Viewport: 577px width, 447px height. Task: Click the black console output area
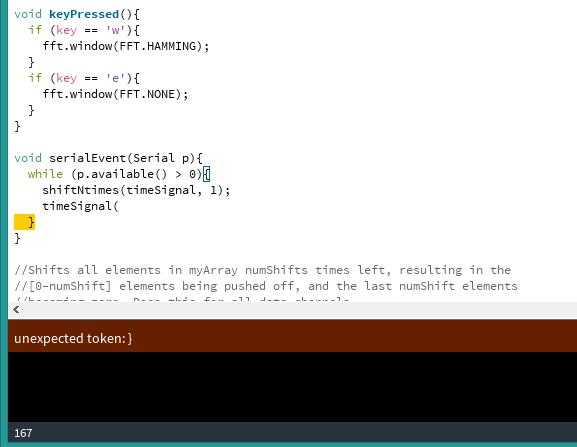[293, 387]
